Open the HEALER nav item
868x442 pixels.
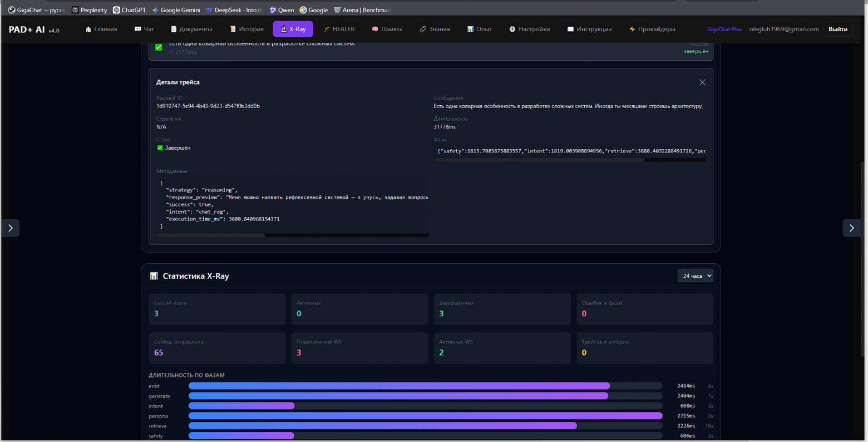pyautogui.click(x=339, y=29)
